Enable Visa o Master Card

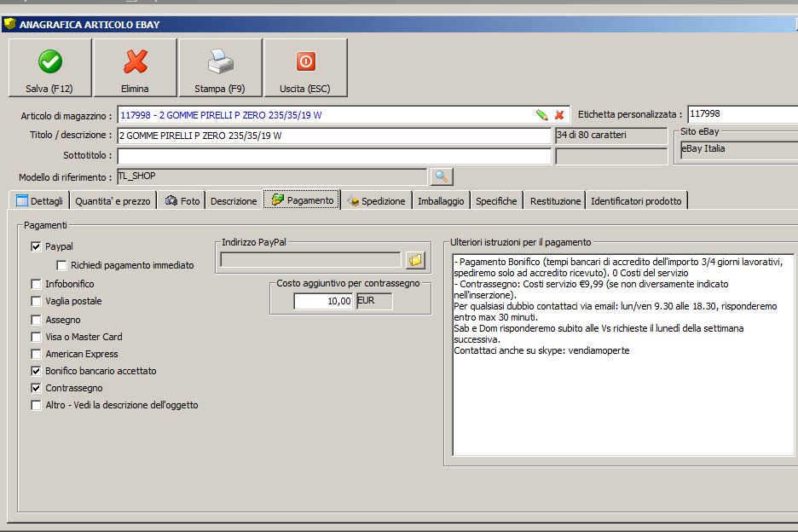pyautogui.click(x=36, y=337)
